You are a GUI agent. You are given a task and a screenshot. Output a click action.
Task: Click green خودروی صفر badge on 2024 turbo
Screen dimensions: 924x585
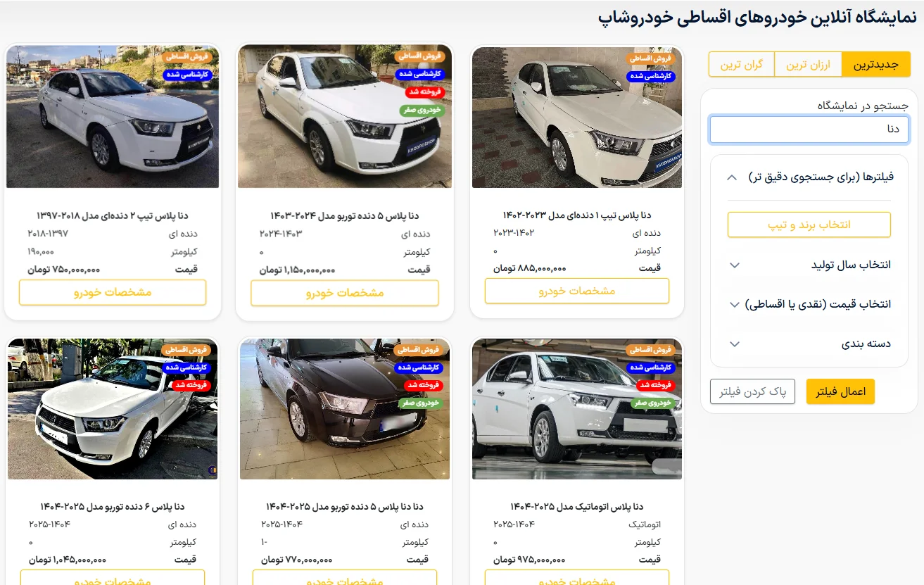[421, 110]
